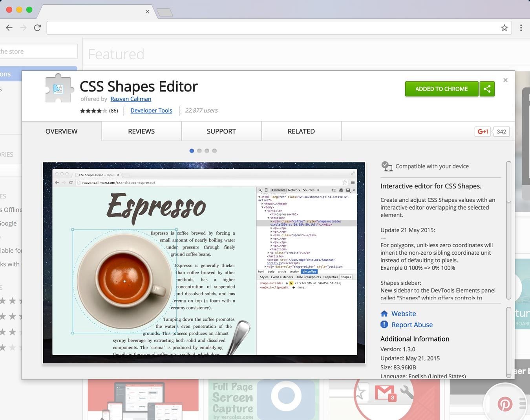
Task: Click the highlighted Extensions sidebar item
Action: [x=38, y=74]
